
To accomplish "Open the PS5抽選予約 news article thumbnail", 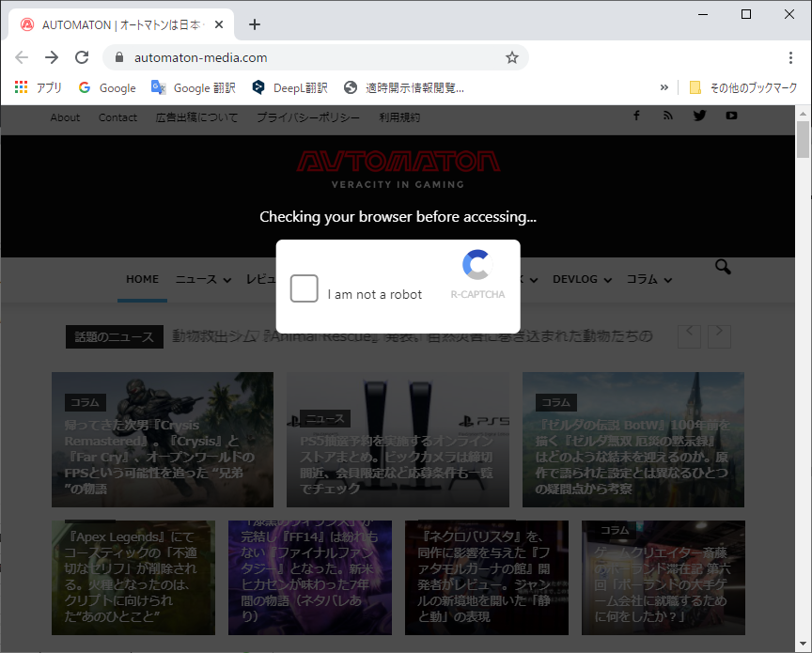I will (398, 440).
